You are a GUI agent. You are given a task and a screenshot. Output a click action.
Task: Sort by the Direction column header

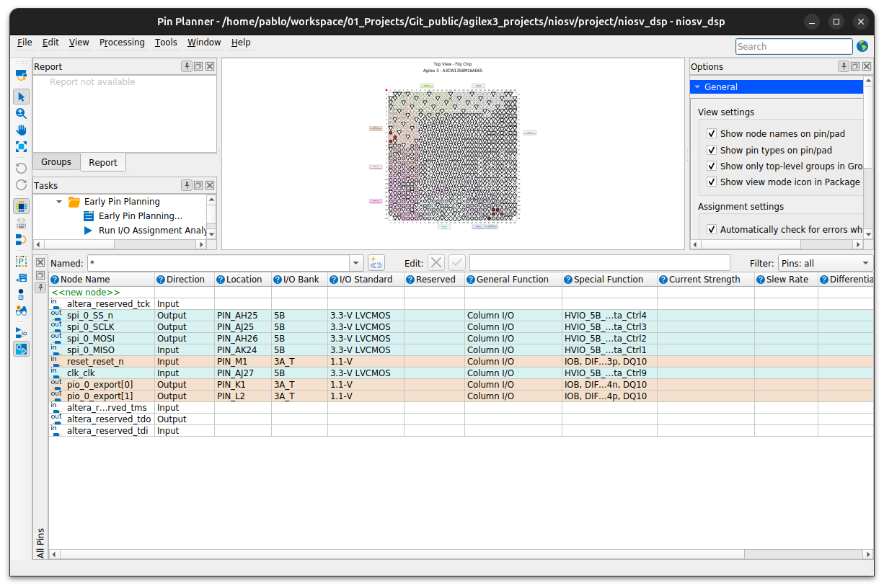click(x=185, y=280)
